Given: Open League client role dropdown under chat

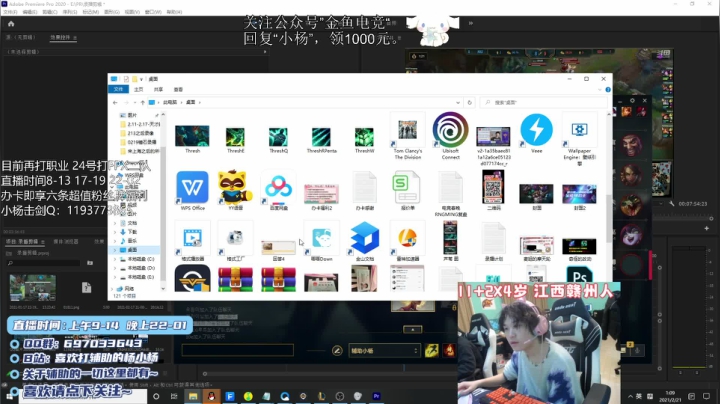Looking at the screenshot, I should (x=384, y=351).
